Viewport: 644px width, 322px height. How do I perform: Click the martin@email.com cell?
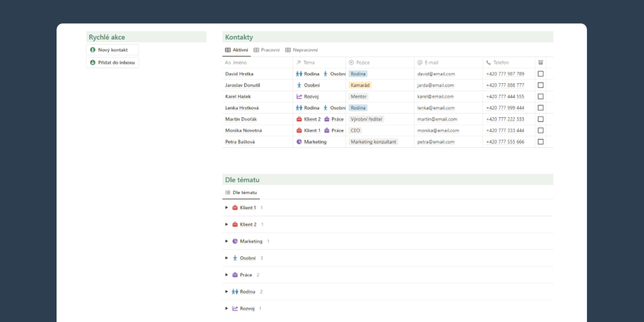(x=449, y=119)
